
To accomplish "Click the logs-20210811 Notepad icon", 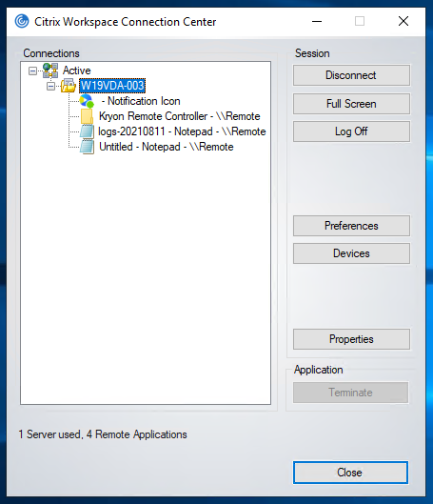I will pos(87,131).
